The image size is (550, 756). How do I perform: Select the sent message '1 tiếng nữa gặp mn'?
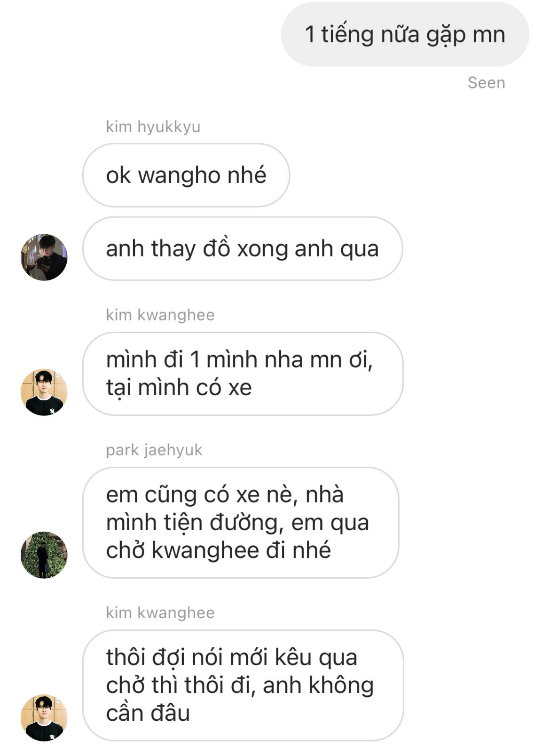tap(405, 34)
